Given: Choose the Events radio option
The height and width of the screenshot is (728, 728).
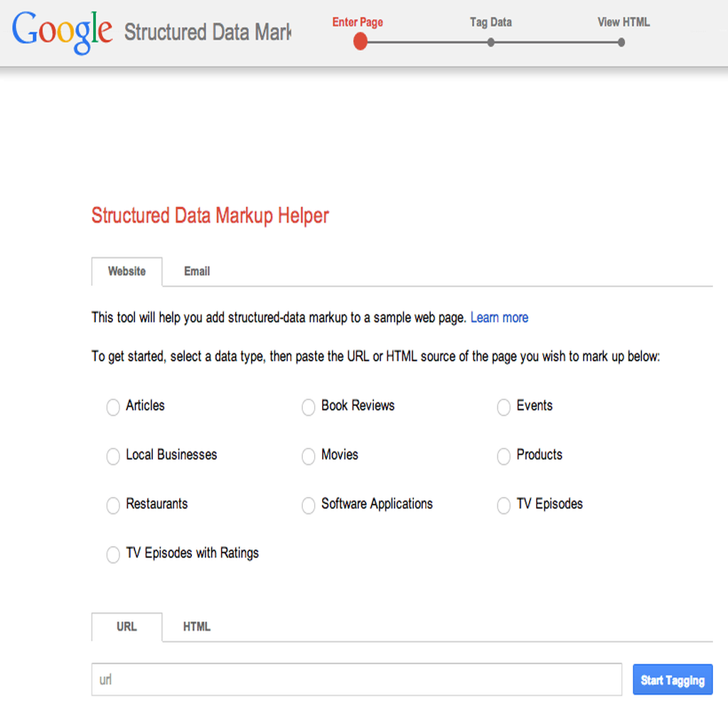Looking at the screenshot, I should pos(504,407).
